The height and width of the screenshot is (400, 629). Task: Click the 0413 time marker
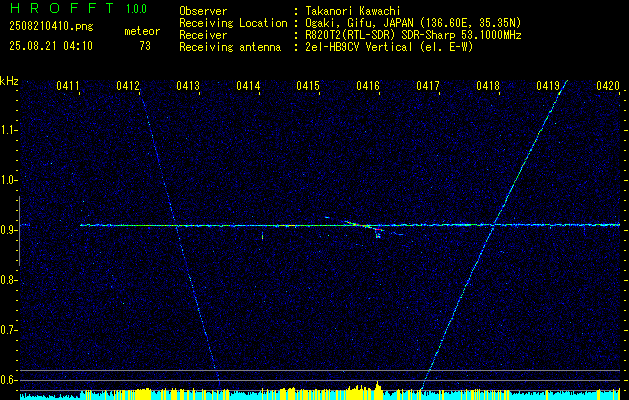pyautogui.click(x=188, y=86)
